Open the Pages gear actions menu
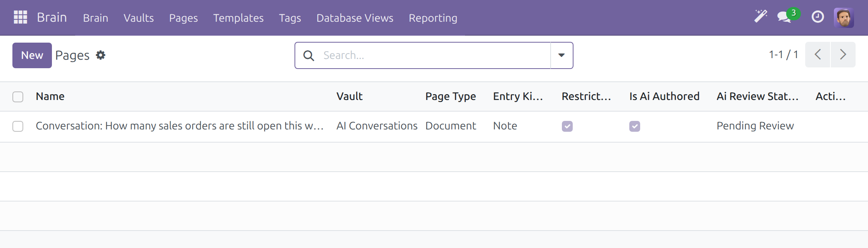This screenshot has height=248, width=868. 101,55
